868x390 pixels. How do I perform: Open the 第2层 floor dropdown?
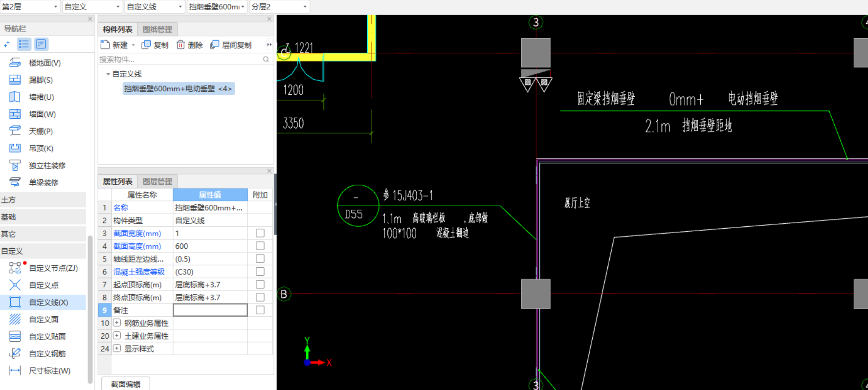30,7
